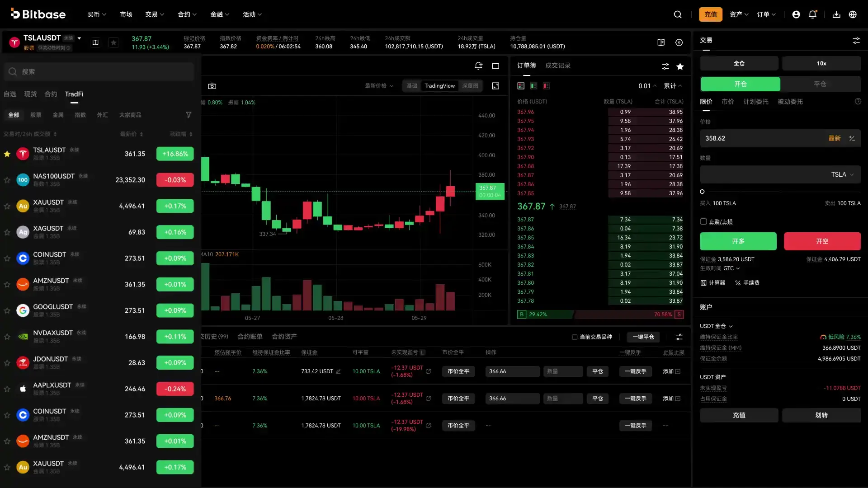Select the 市价 order type tab
Viewport: 868px width, 488px height.
tap(728, 102)
